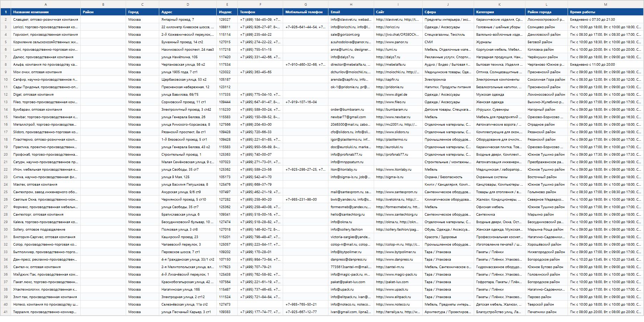The height and width of the screenshot is (322, 644).
Task: Click the 'Время работы' header cell
Action: coord(605,12)
